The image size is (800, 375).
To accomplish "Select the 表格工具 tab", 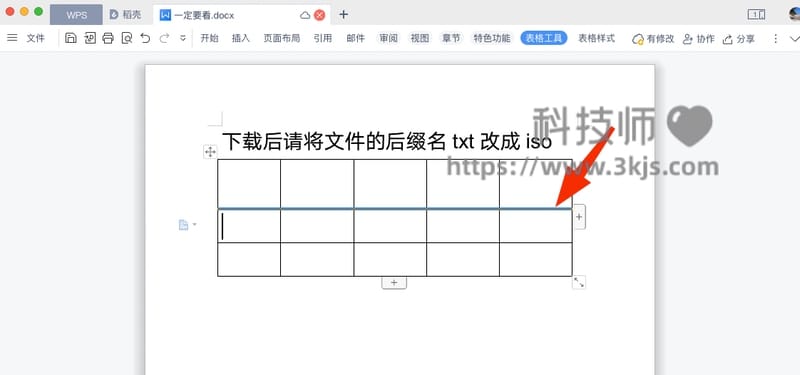I will 544,38.
